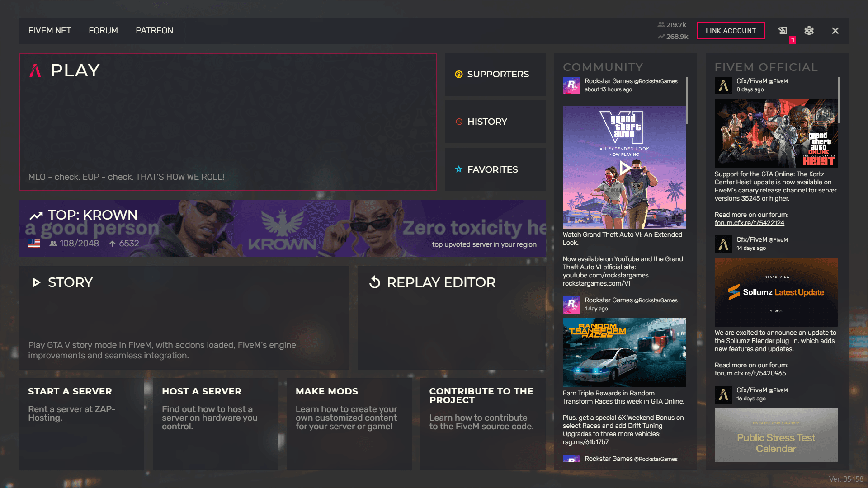Close the FiveM launcher with X icon
868x488 pixels.
click(835, 31)
